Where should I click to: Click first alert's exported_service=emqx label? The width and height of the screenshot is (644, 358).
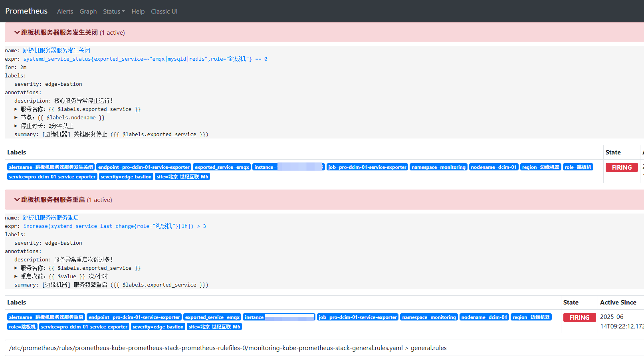pyautogui.click(x=222, y=167)
